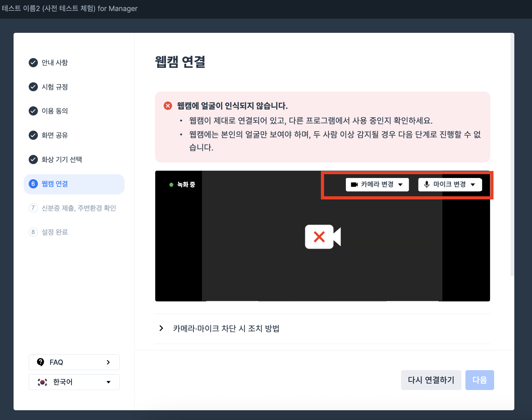Open the 이용 동의 step
The image size is (532, 420).
(x=55, y=111)
